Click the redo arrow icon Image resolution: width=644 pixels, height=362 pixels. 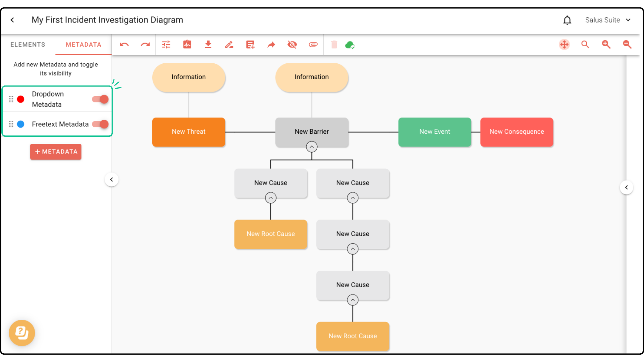[x=145, y=45]
